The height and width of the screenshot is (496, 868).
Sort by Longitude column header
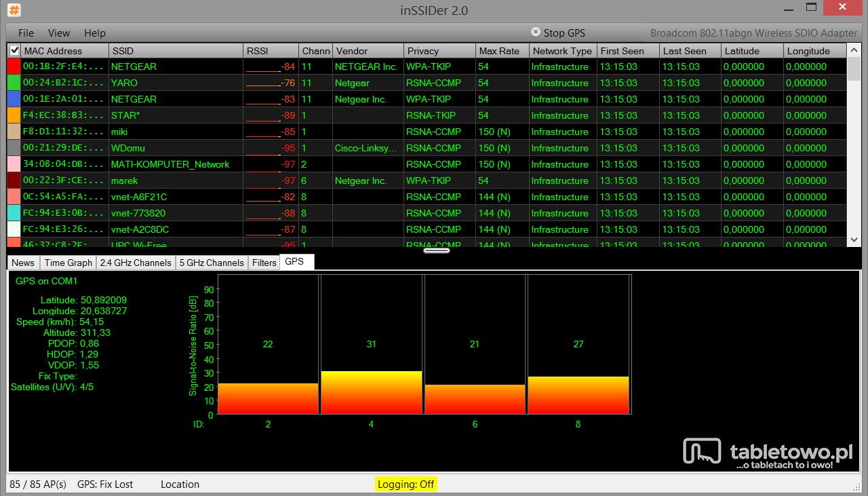815,51
